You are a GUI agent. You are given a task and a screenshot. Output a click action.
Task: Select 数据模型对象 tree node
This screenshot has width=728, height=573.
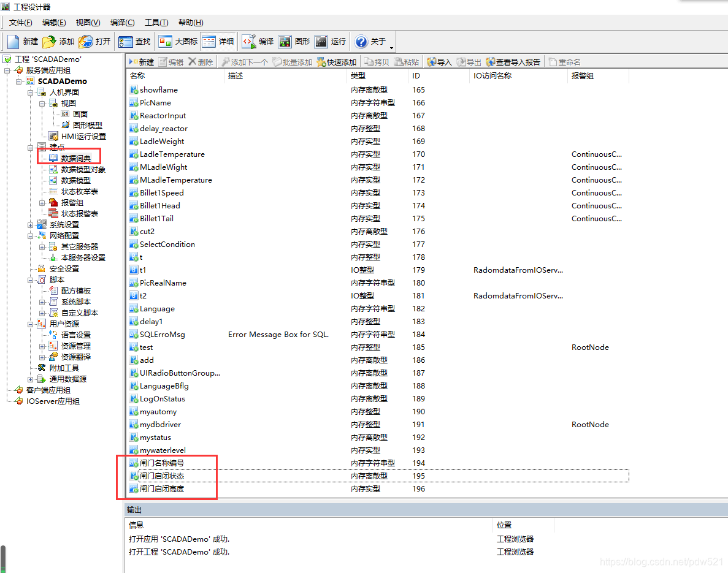click(83, 169)
